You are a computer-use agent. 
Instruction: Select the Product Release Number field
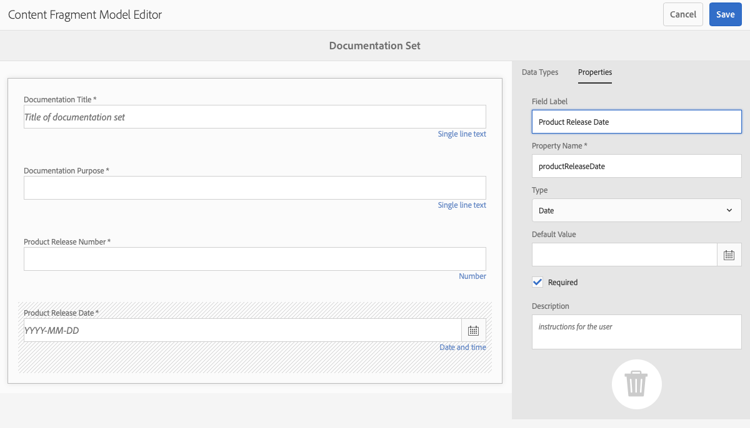click(x=255, y=259)
